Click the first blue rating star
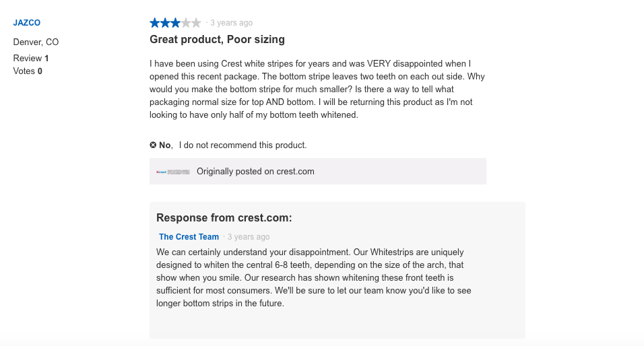The height and width of the screenshot is (346, 644). (x=155, y=23)
